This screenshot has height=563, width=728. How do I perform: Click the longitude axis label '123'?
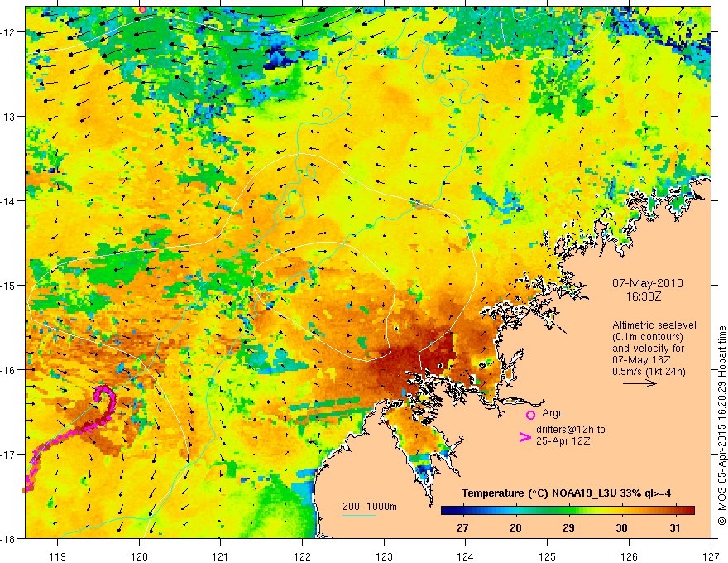click(384, 556)
